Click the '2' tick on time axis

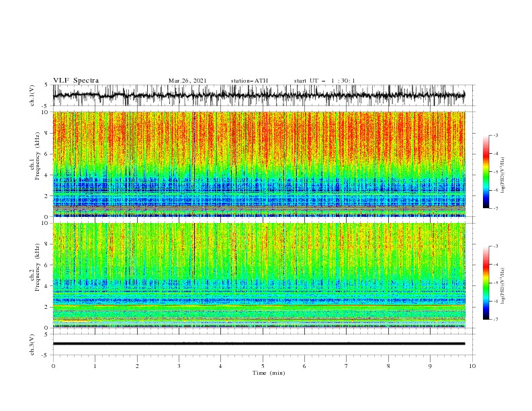pos(137,366)
